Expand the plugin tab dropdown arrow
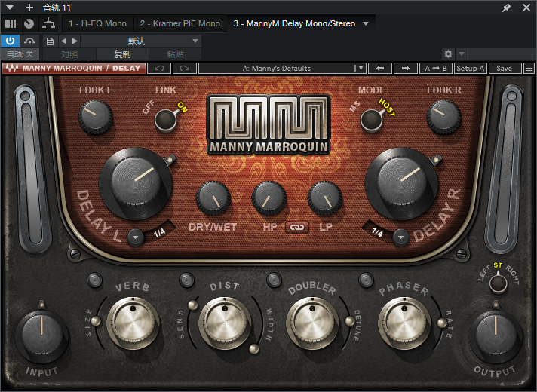This screenshot has height=392, width=537. (x=366, y=23)
